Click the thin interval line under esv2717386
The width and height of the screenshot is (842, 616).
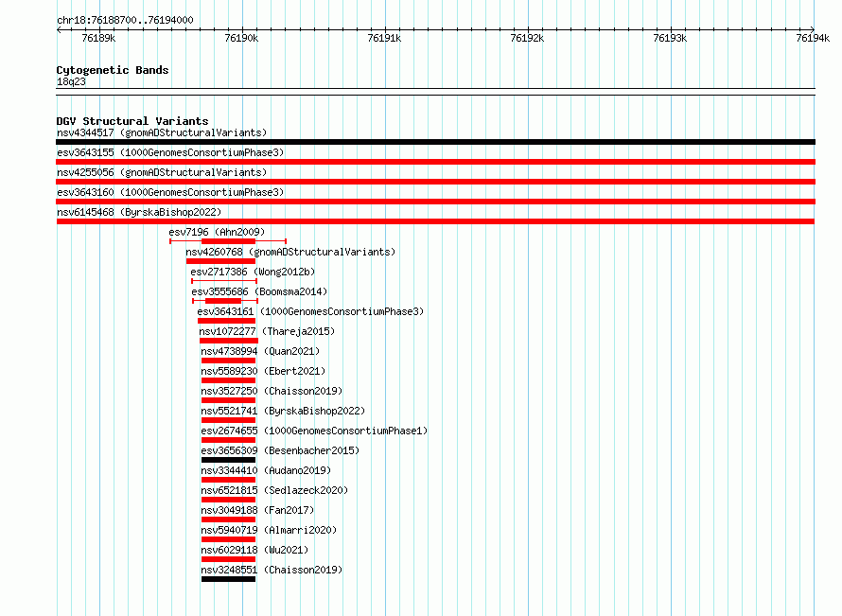coord(224,281)
